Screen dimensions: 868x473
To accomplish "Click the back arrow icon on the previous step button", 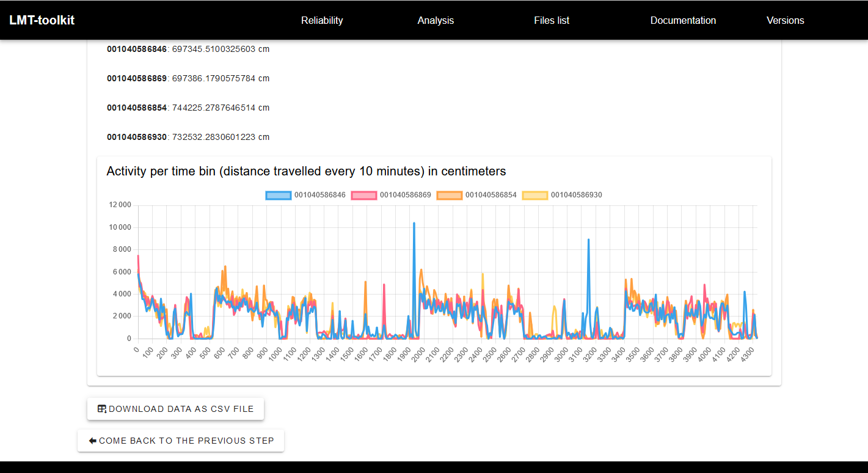I will pyautogui.click(x=92, y=441).
